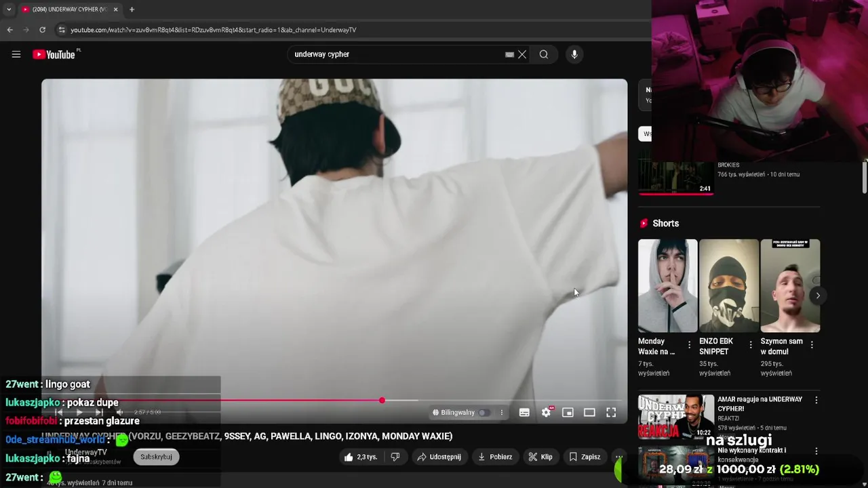The image size is (868, 488).
Task: Open a new browser tab
Action: 132,9
